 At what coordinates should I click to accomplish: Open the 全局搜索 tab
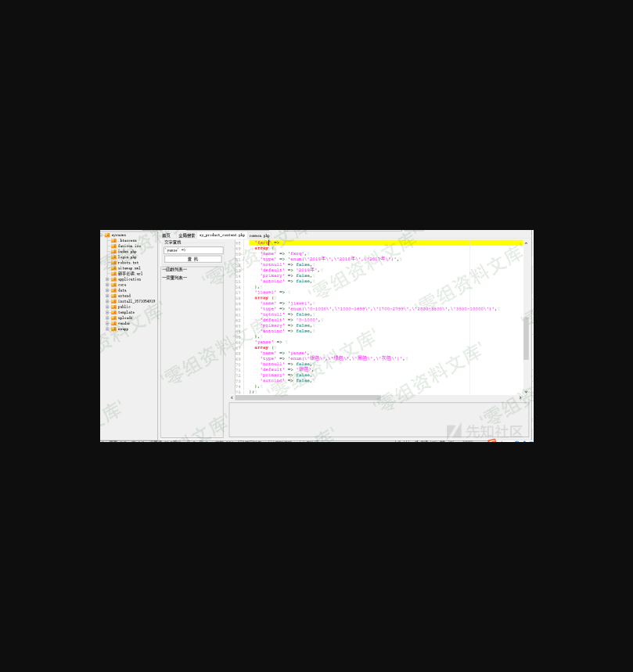point(186,235)
